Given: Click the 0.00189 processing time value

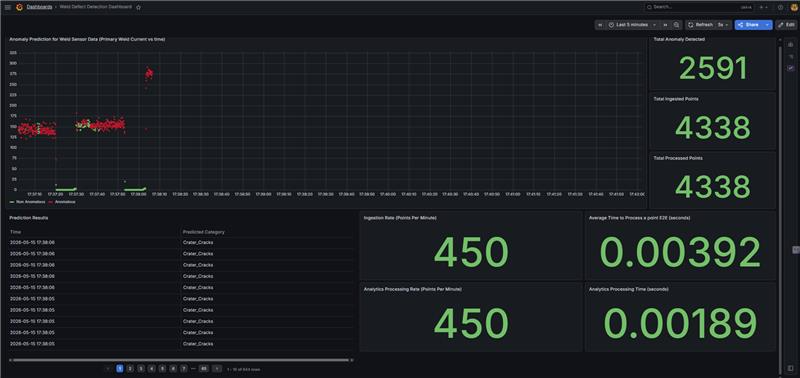Looking at the screenshot, I should tap(680, 324).
